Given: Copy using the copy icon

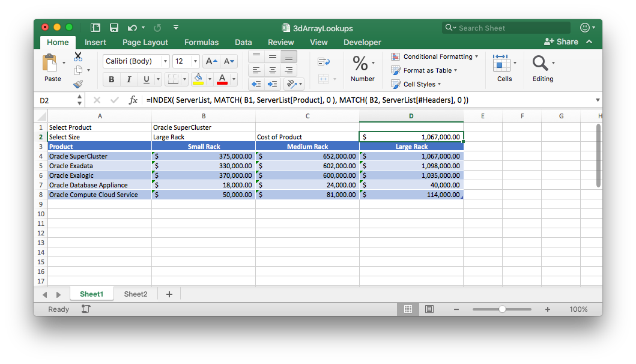Looking at the screenshot, I should pos(78,70).
